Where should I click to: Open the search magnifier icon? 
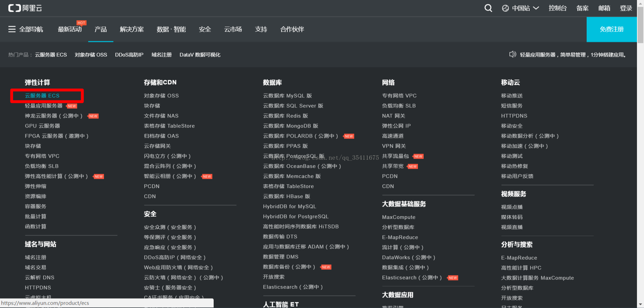tap(488, 8)
